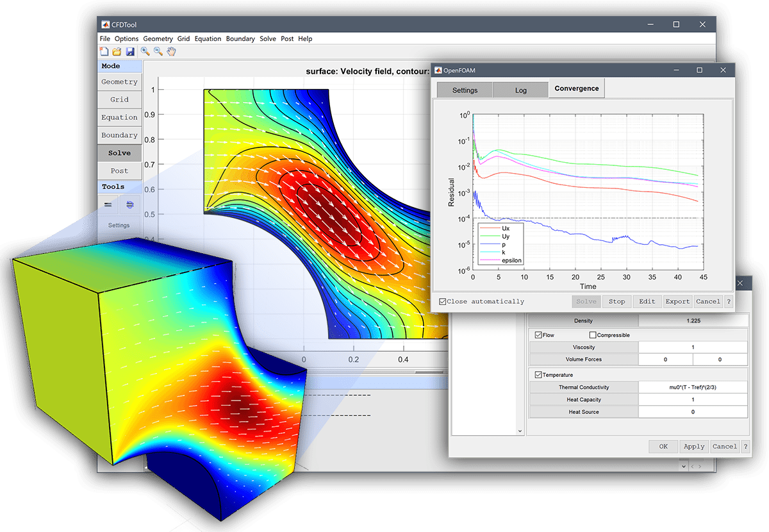Uncheck the Flow equation checkbox
Screen dimensions: 769x532
[537, 335]
